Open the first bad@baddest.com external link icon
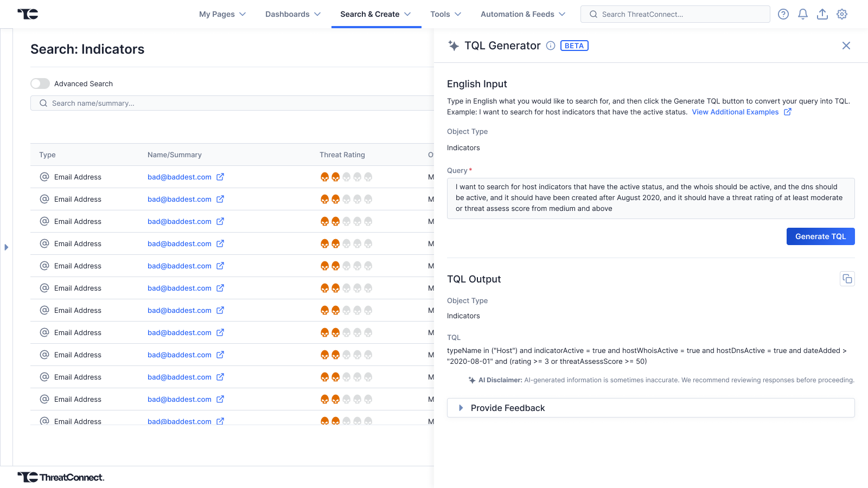This screenshot has width=868, height=488. pyautogui.click(x=220, y=177)
